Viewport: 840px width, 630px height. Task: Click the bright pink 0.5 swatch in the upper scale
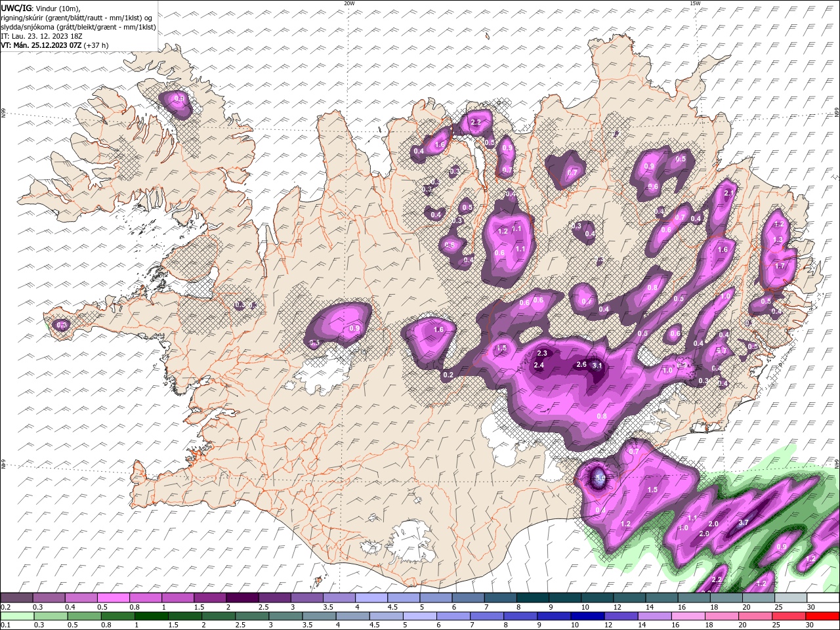pos(113,598)
